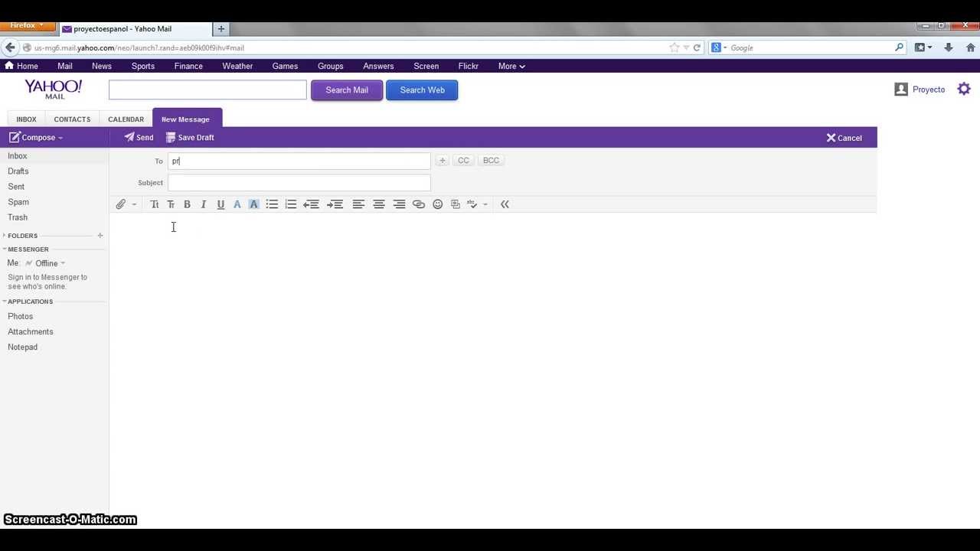Center align the message text
980x551 pixels.
379,204
